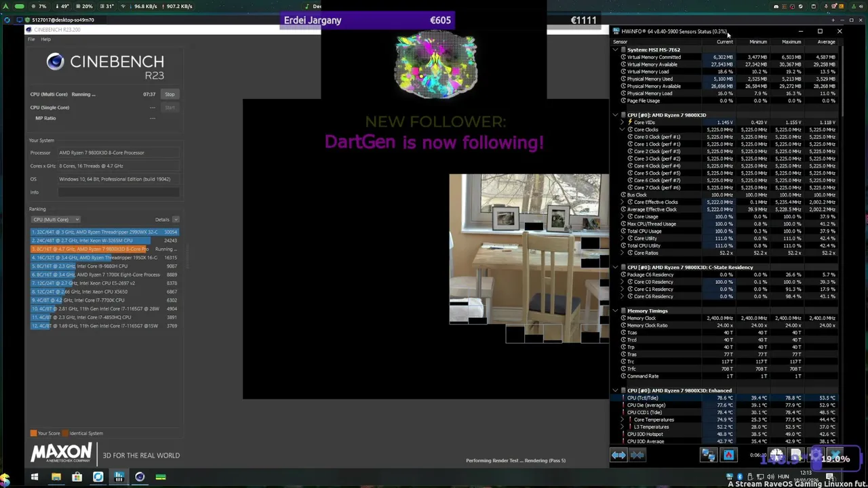Expand the Core Temperatures row
The height and width of the screenshot is (488, 868).
[623, 420]
